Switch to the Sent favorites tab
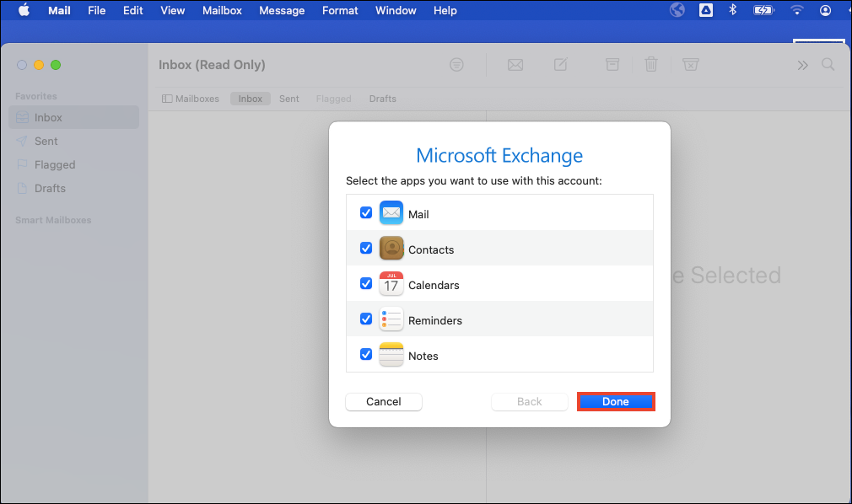 (x=289, y=99)
